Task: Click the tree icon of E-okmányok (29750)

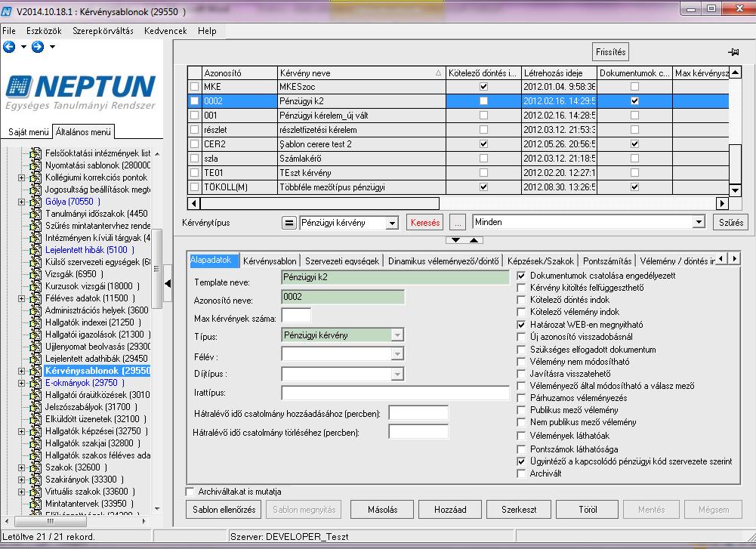Action: click(x=35, y=383)
